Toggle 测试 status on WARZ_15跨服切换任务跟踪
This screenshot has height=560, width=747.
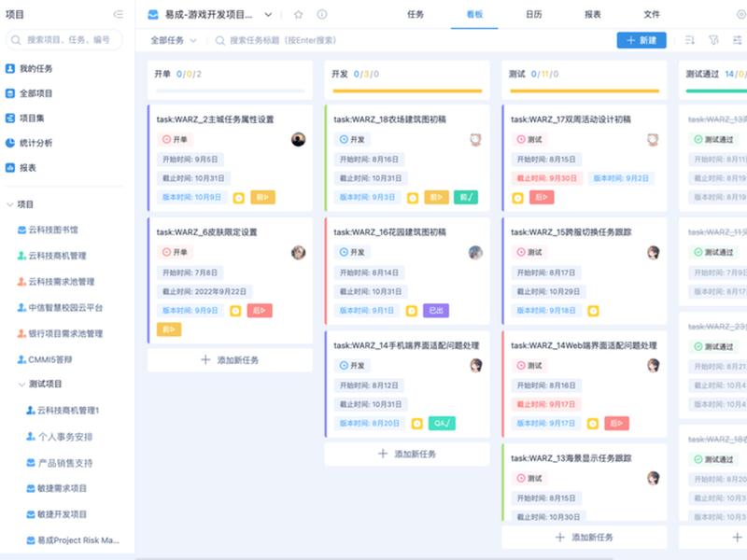[529, 252]
